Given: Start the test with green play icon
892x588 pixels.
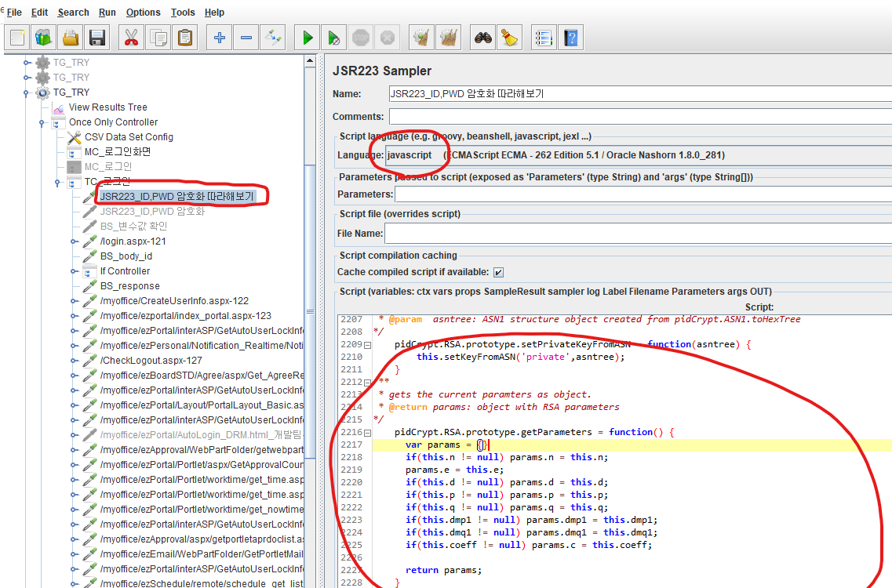Looking at the screenshot, I should (x=308, y=38).
